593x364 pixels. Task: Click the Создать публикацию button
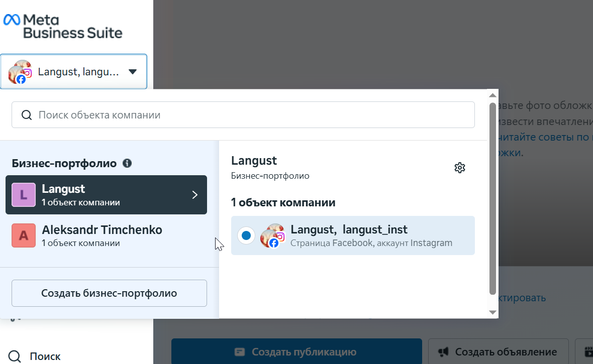pos(296,351)
